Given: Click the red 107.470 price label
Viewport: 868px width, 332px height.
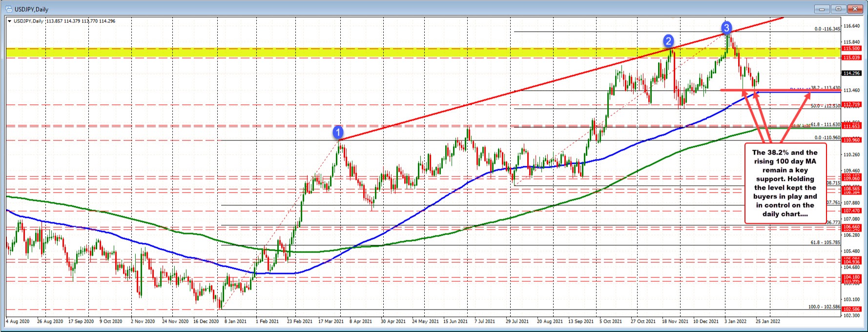Looking at the screenshot, I should (851, 211).
